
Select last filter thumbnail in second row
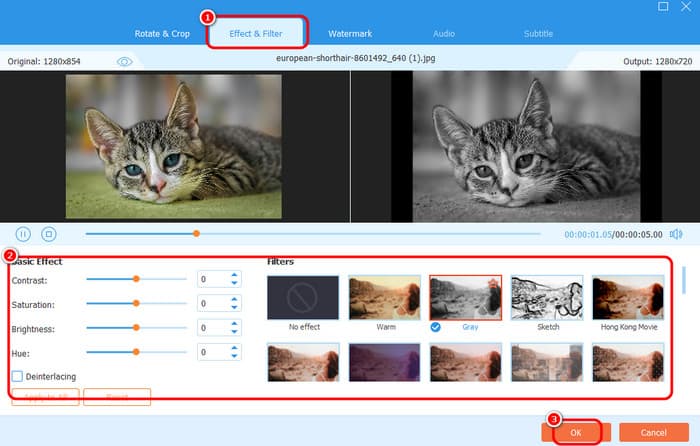click(628, 363)
